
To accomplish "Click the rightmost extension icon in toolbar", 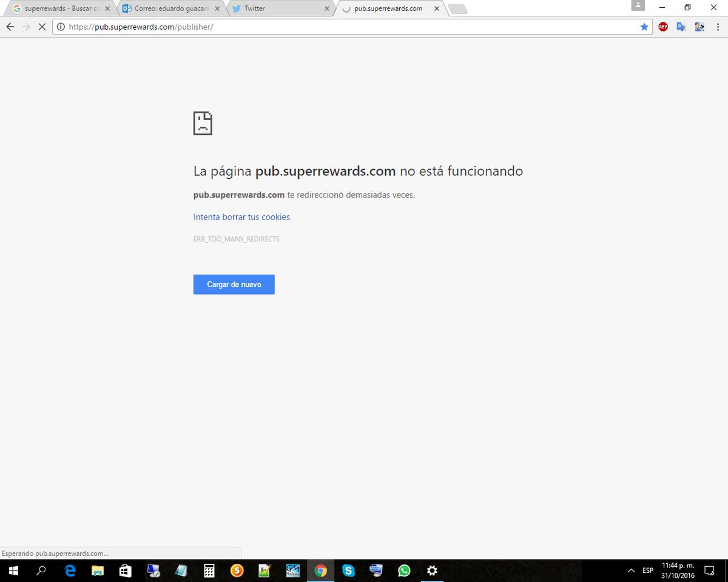I will pyautogui.click(x=699, y=27).
